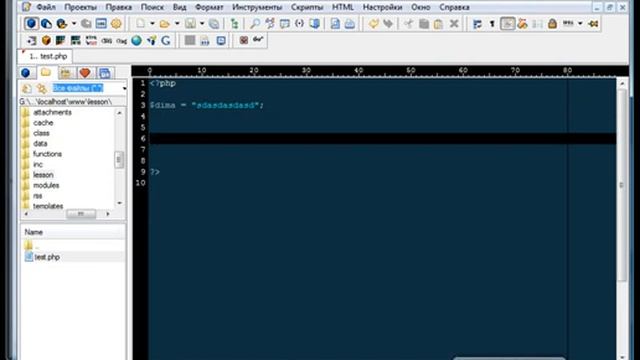The height and width of the screenshot is (360, 640).
Task: Toggle the grey columns icon beside the padlock
Action: click(x=538, y=24)
